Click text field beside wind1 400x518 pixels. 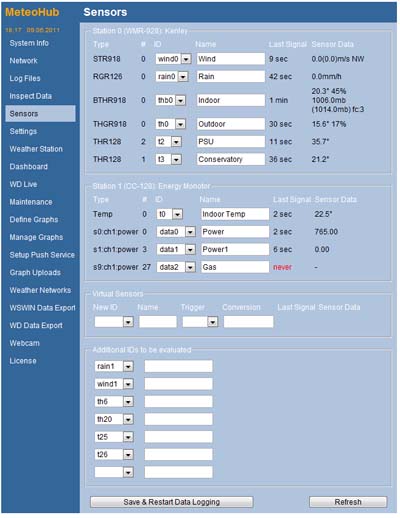point(179,384)
